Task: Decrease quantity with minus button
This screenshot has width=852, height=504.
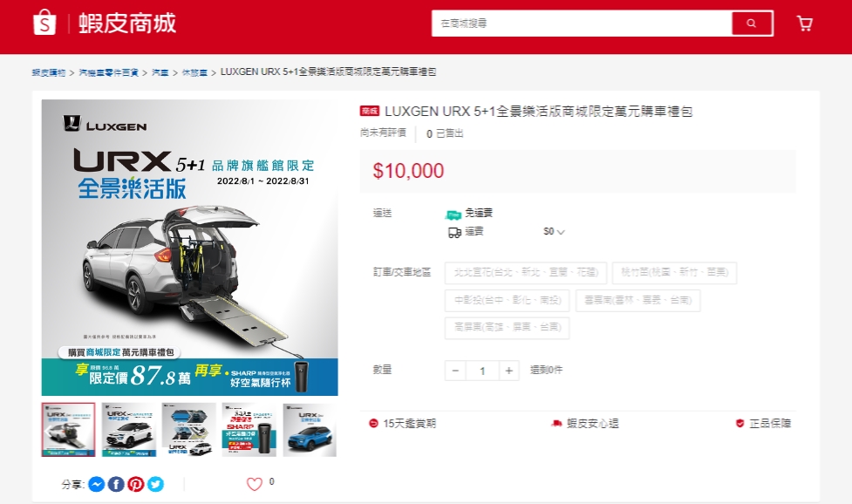Action: tap(455, 371)
